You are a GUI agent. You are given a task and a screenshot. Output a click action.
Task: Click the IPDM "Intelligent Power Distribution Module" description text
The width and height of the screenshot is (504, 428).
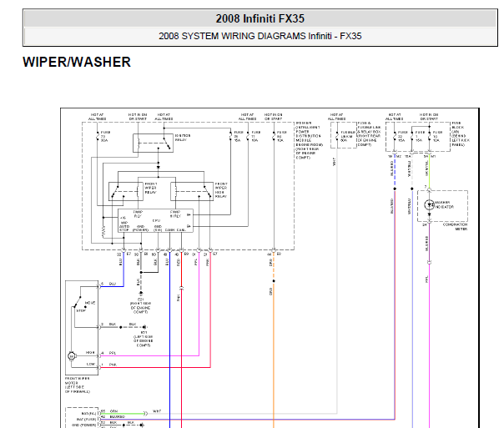coord(309,140)
